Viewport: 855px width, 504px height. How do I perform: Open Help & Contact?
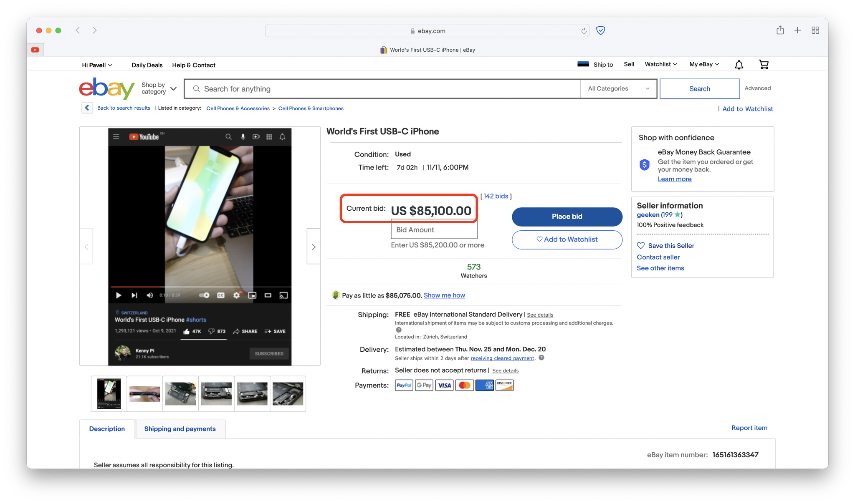pyautogui.click(x=194, y=65)
